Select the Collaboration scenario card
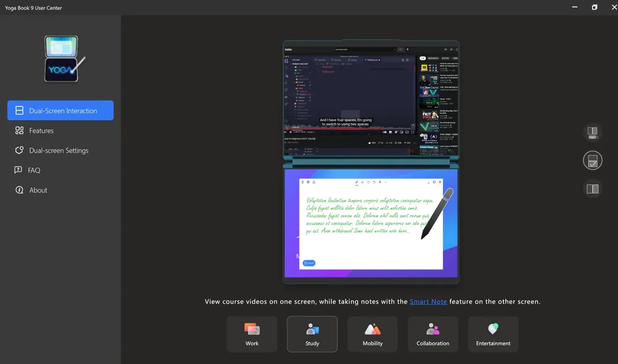This screenshot has height=364, width=618. (x=433, y=334)
